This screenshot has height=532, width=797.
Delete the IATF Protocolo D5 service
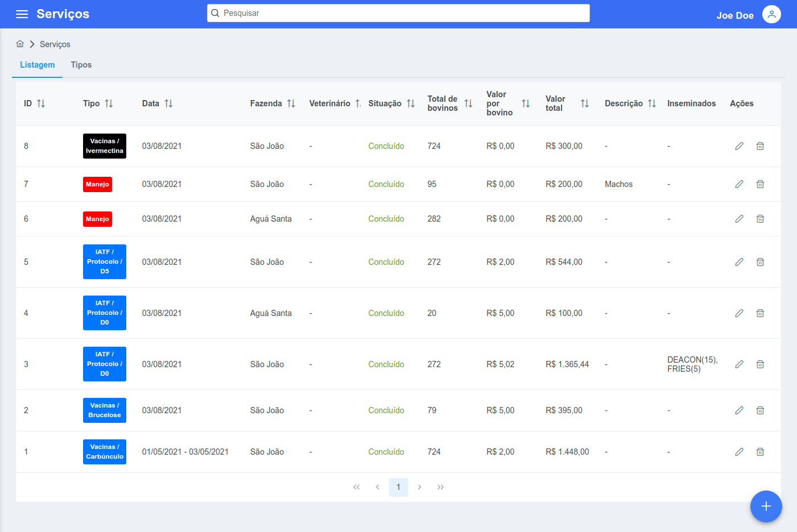(x=760, y=262)
